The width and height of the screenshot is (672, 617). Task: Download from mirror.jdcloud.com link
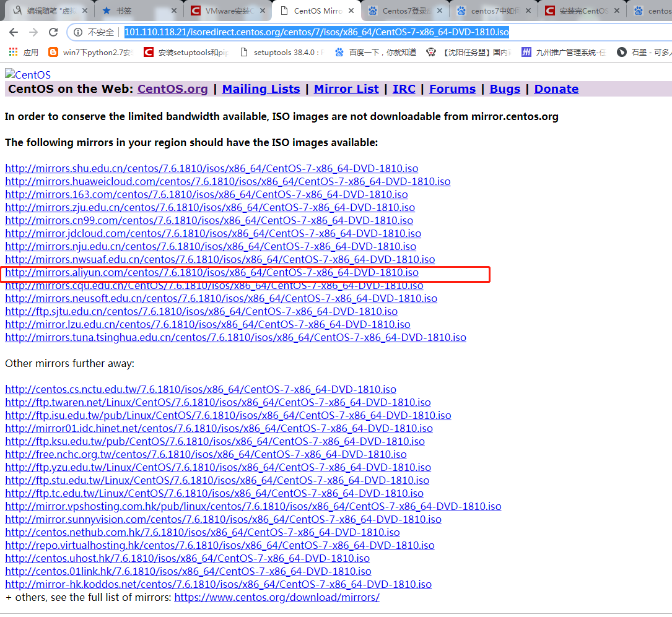point(213,233)
